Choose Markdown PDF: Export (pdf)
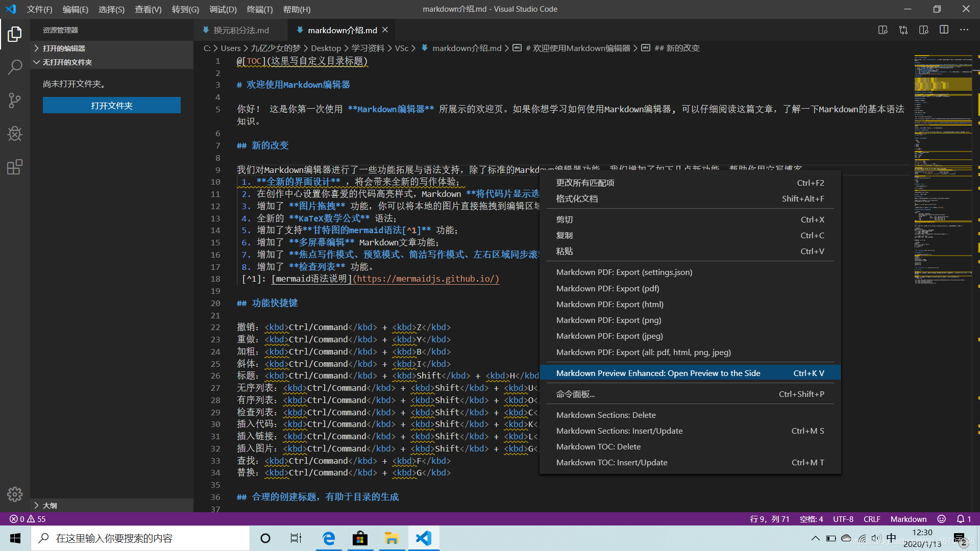The image size is (980, 551). point(690,288)
